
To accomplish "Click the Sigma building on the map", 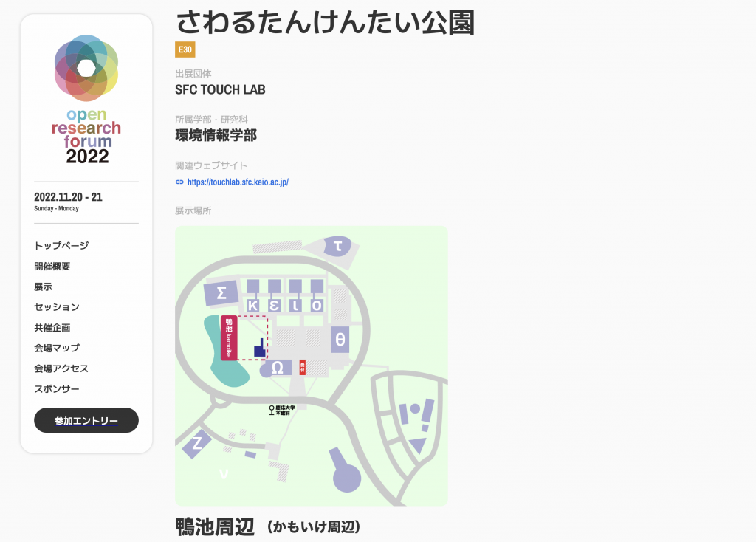I will click(221, 292).
